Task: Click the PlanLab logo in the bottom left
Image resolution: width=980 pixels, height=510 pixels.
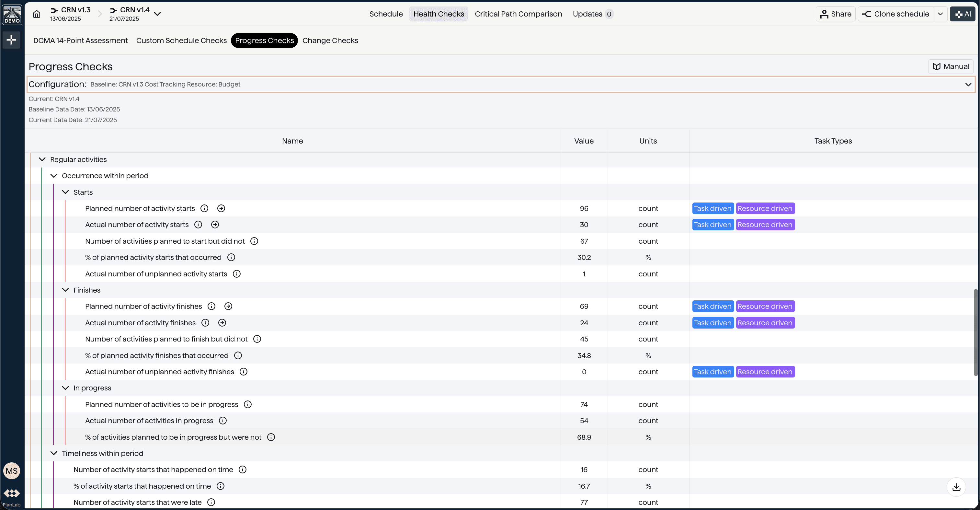Action: click(x=12, y=493)
